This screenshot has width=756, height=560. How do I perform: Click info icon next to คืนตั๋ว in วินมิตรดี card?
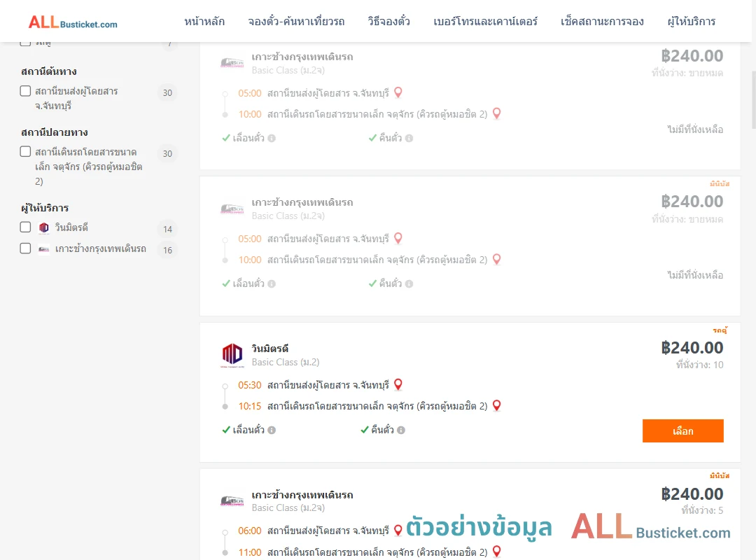coord(401,430)
